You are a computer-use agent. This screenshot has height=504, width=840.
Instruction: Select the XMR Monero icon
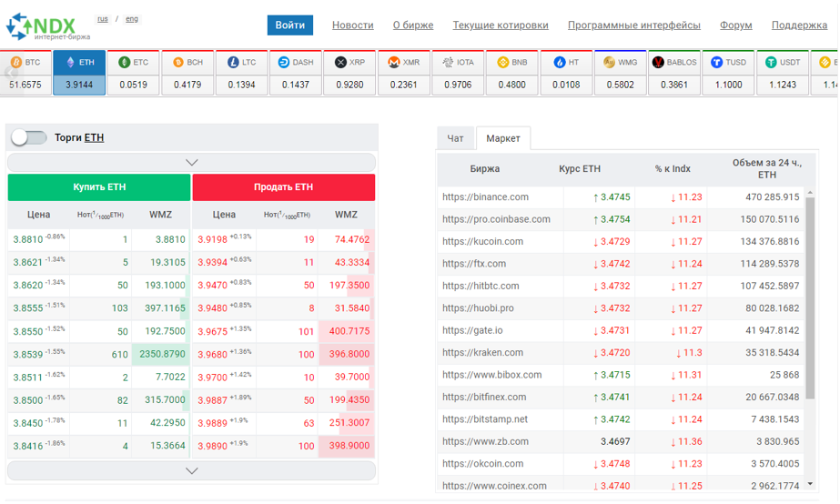point(394,62)
